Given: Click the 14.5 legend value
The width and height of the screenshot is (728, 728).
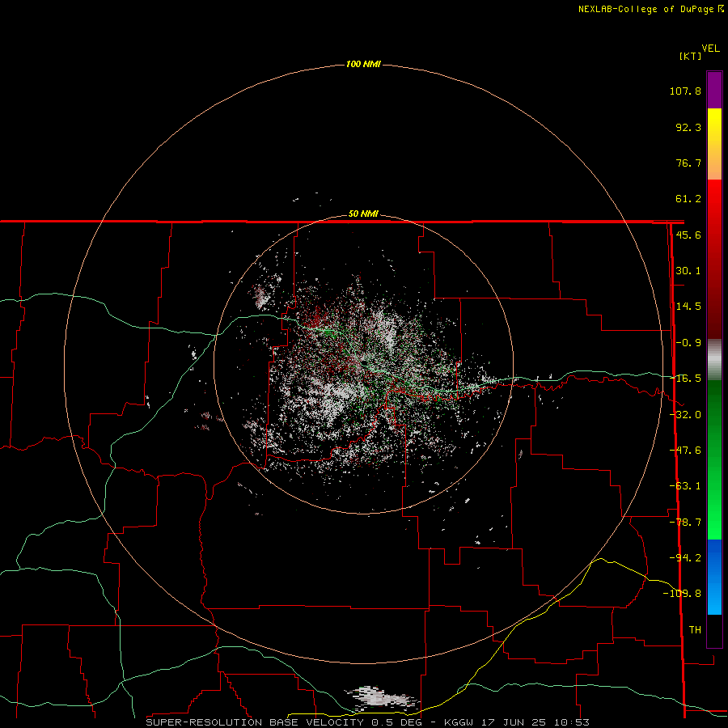Looking at the screenshot, I should pyautogui.click(x=688, y=307).
